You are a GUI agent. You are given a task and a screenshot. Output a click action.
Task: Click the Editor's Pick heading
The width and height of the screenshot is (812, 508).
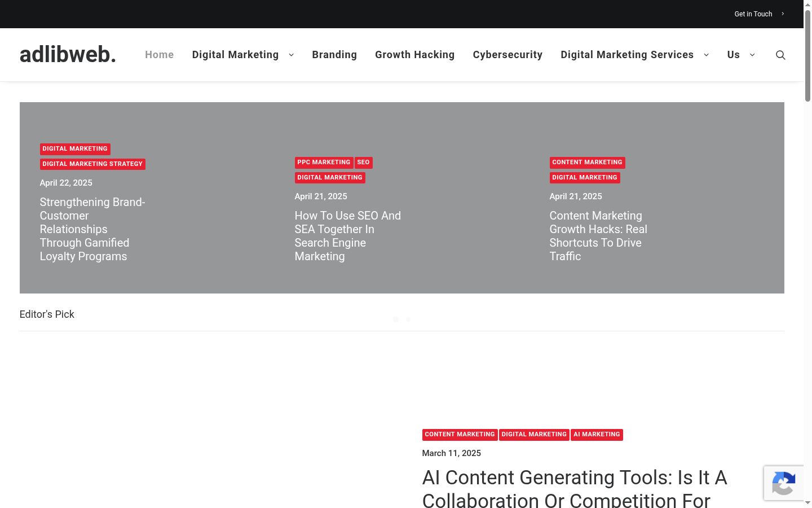[x=47, y=314]
